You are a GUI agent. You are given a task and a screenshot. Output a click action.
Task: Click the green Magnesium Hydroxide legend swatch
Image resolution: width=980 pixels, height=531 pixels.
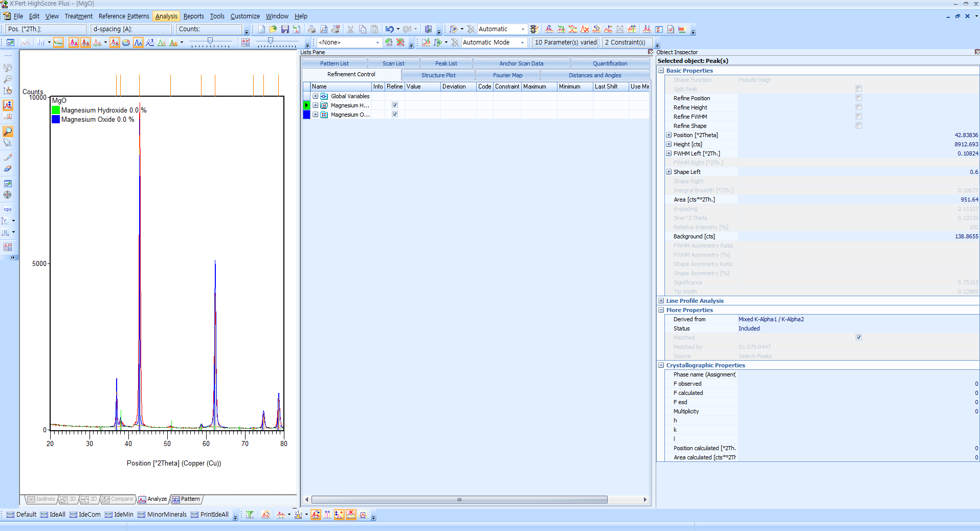[56, 110]
